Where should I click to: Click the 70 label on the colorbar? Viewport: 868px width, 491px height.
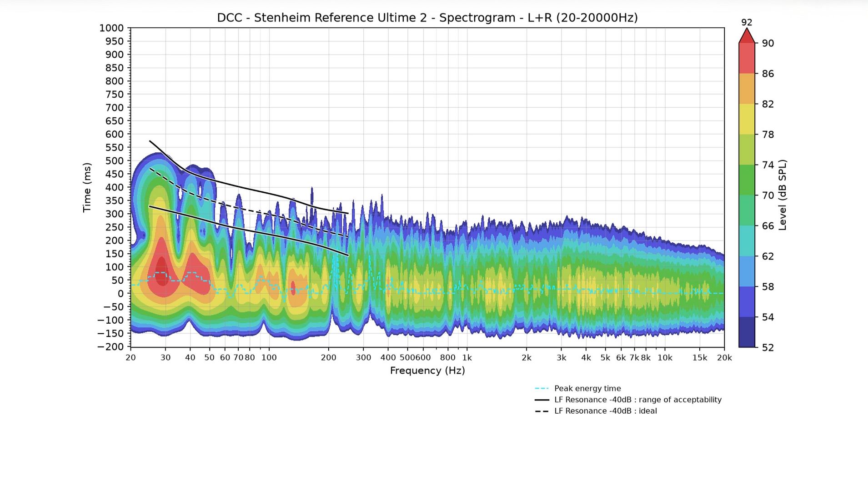[x=768, y=195]
